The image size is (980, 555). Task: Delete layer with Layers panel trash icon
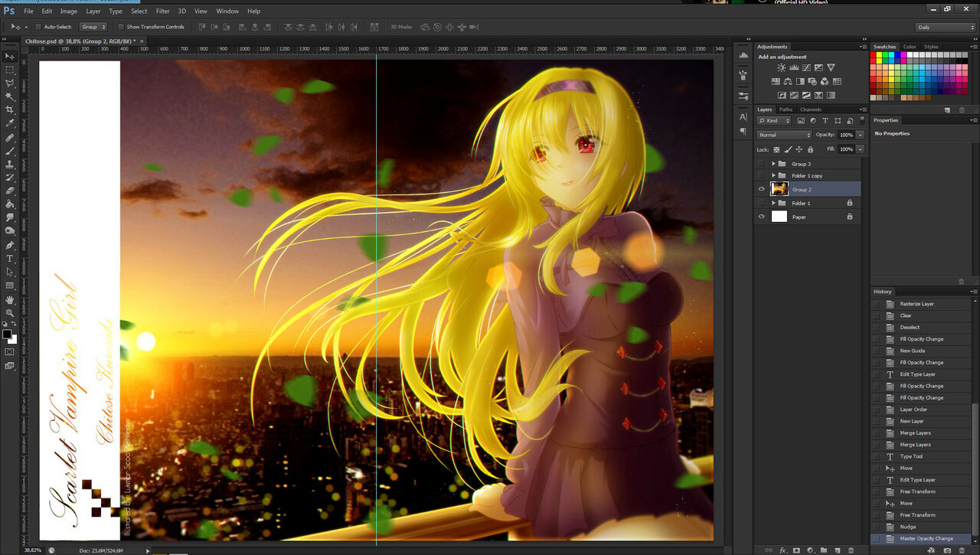coord(851,550)
